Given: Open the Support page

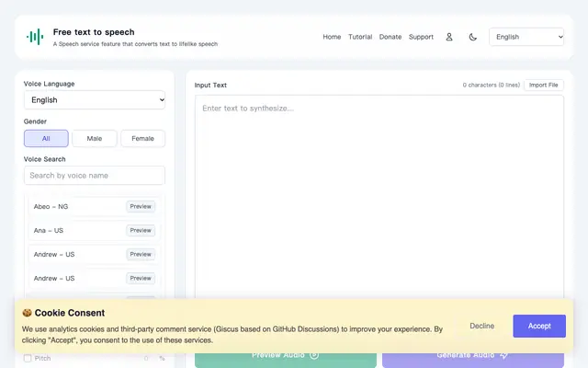Looking at the screenshot, I should (421, 37).
